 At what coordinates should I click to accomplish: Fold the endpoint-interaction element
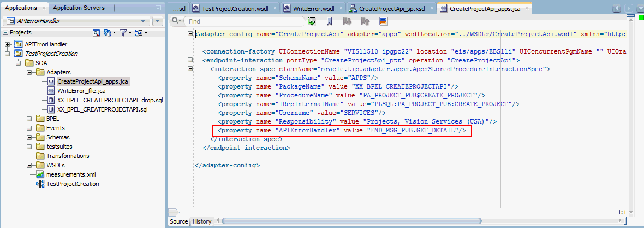190,60
